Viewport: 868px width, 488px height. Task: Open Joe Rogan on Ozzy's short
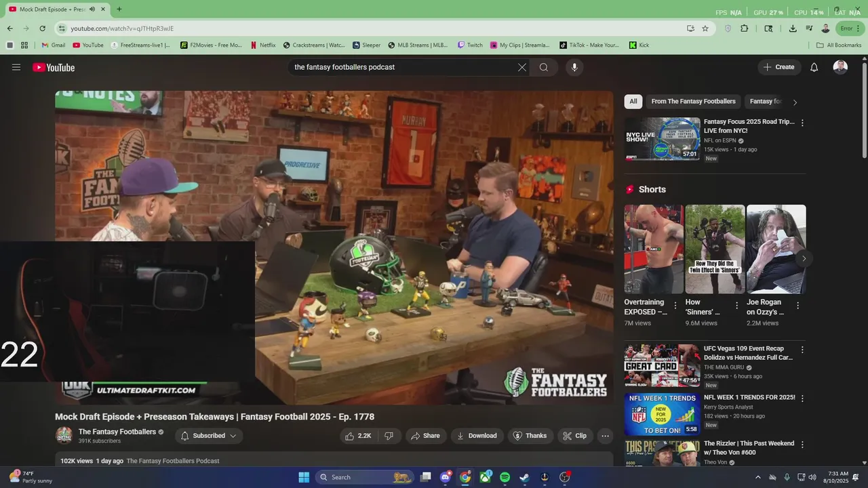[776, 249]
